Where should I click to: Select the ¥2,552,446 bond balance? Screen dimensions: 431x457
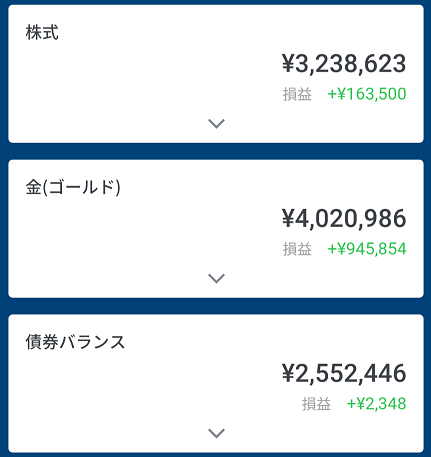point(344,373)
